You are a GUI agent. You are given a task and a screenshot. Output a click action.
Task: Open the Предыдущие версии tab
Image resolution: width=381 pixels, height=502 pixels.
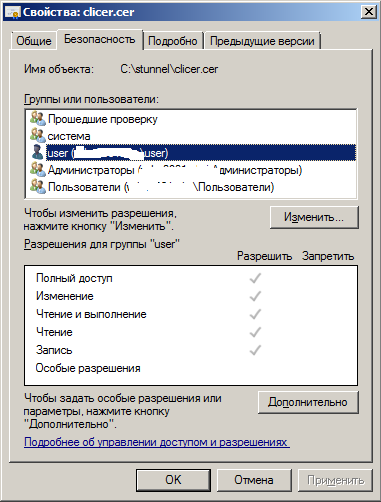[262, 41]
